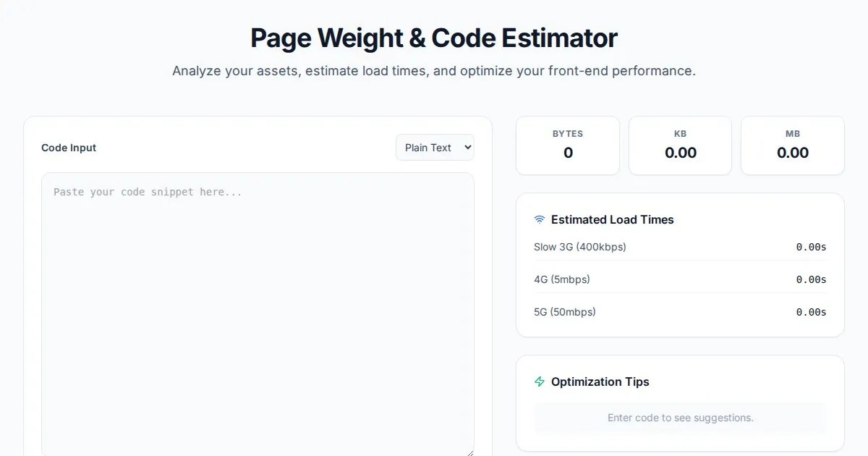Click the Wi-Fi icon beside Estimated Load Times

click(540, 219)
